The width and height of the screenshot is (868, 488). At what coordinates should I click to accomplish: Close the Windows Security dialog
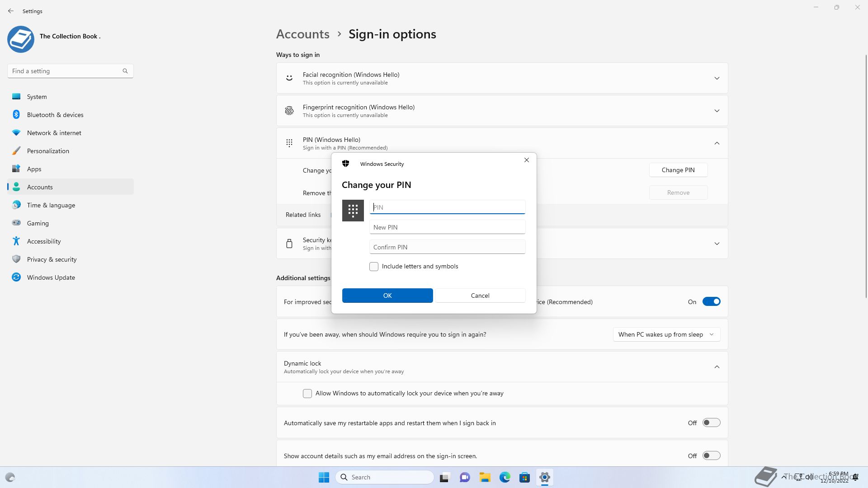click(x=527, y=160)
